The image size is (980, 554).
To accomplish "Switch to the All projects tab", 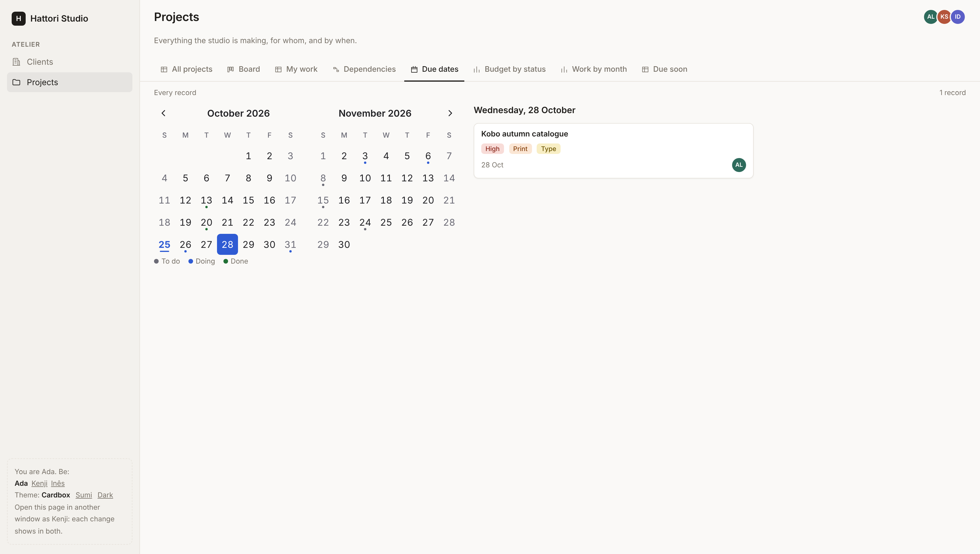I will 186,69.
